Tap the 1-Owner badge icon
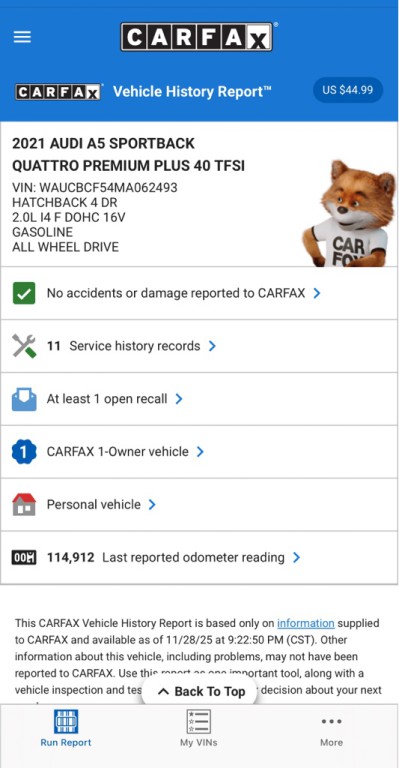Viewport: 399px width, 768px height. (x=24, y=452)
